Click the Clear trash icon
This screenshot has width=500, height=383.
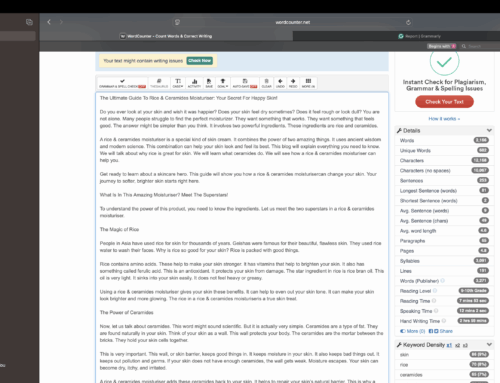266,83
